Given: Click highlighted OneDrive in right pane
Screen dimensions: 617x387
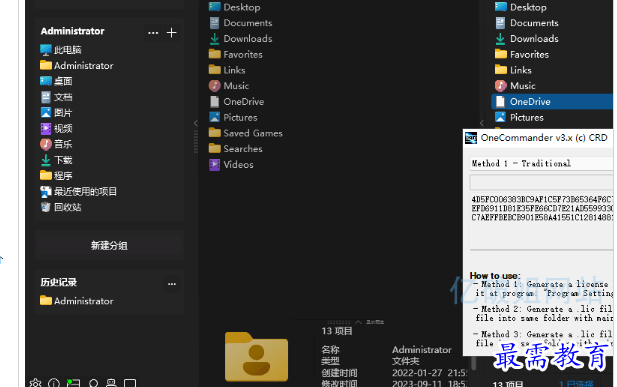Looking at the screenshot, I should point(552,102).
